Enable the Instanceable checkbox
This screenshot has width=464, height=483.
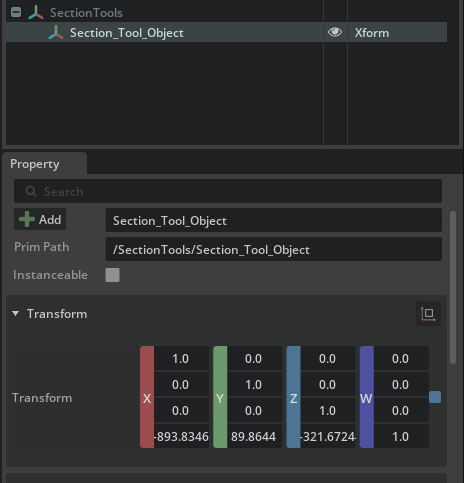coord(112,275)
